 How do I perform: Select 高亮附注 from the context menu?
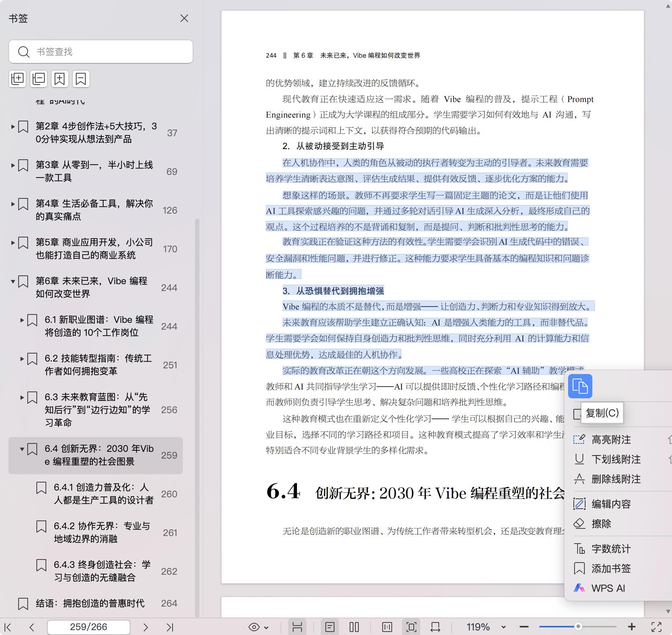point(611,440)
